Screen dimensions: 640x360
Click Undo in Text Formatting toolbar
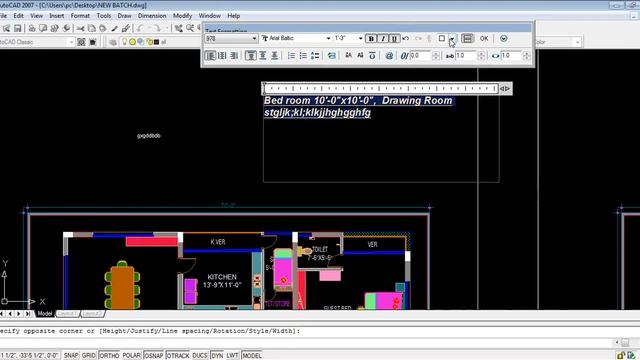point(406,38)
